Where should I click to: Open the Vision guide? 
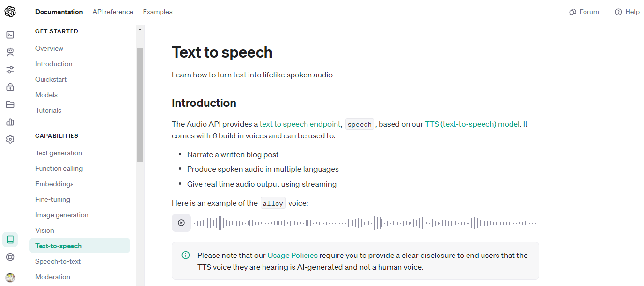(x=44, y=230)
